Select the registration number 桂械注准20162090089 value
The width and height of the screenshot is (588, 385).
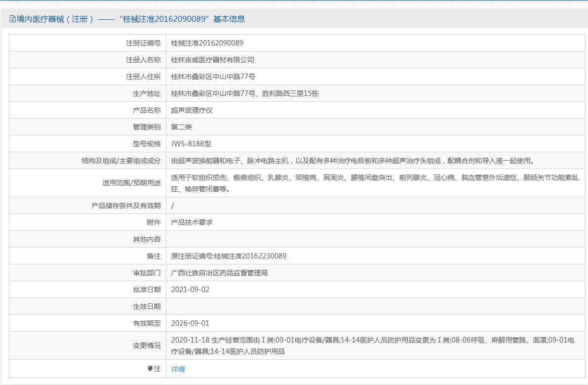207,43
